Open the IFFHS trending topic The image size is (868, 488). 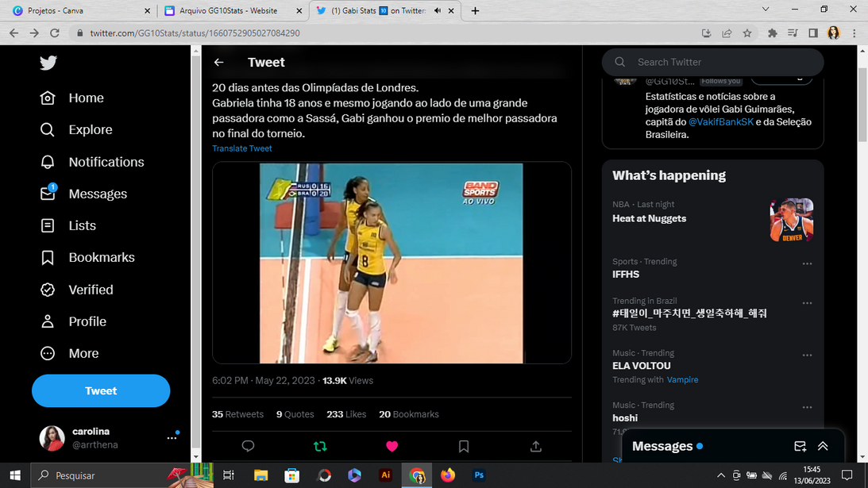pyautogui.click(x=626, y=275)
